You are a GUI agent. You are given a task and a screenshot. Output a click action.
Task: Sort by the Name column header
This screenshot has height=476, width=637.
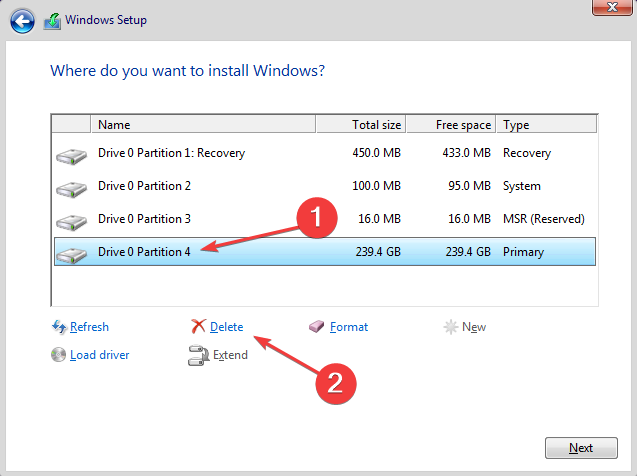(x=203, y=124)
